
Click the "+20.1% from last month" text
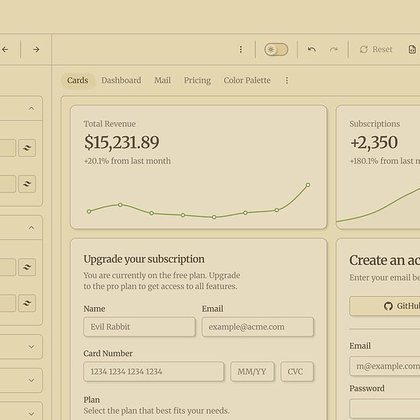coord(127,161)
